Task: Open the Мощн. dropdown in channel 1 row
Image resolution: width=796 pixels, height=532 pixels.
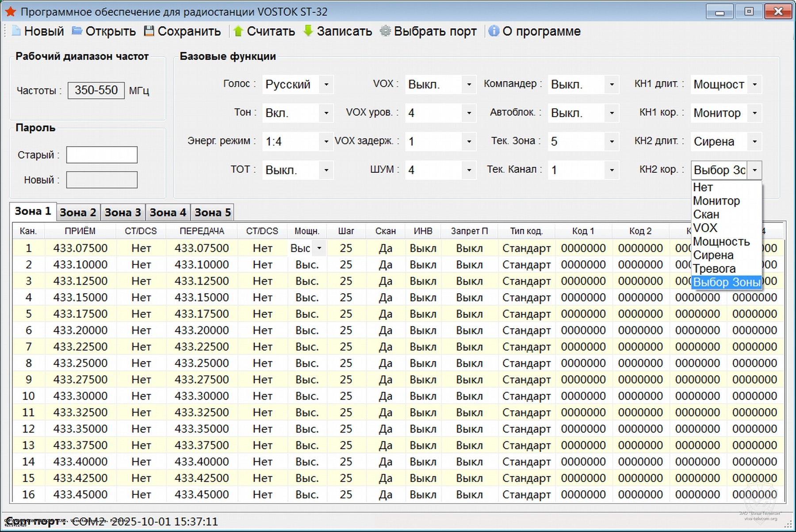Action: (319, 248)
